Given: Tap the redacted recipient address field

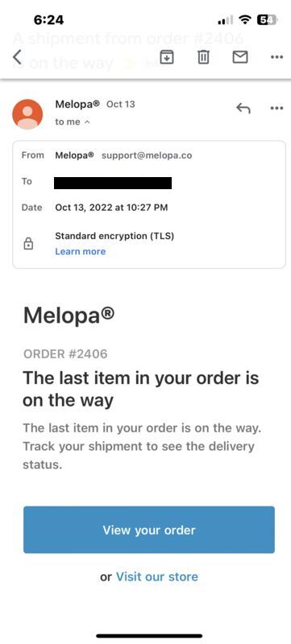Looking at the screenshot, I should pyautogui.click(x=113, y=183).
